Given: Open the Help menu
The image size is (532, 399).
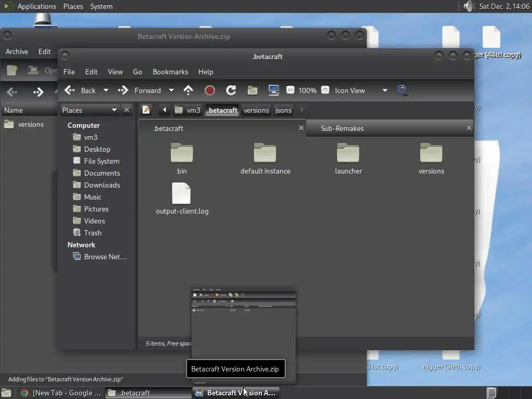Looking at the screenshot, I should click(206, 72).
